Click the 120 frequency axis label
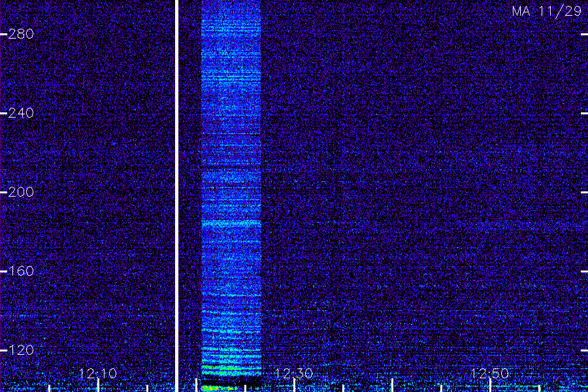The width and height of the screenshot is (588, 392). (21, 350)
